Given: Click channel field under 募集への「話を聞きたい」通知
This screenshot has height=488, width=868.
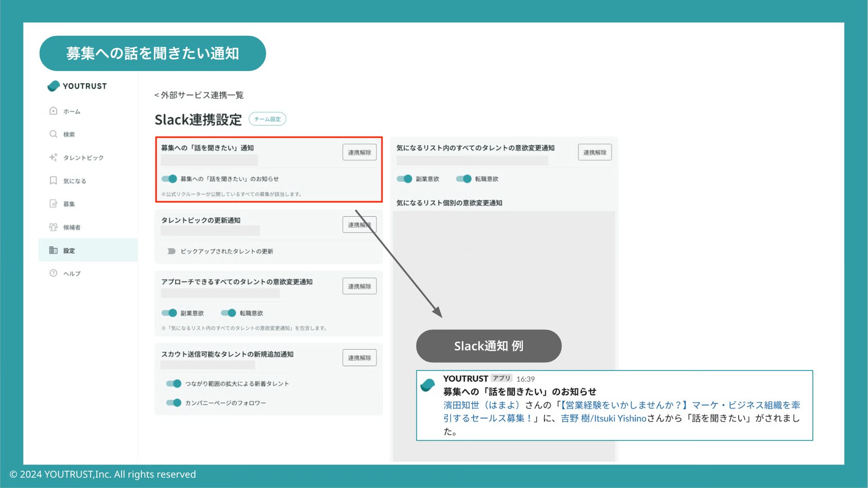Looking at the screenshot, I should pos(209,160).
